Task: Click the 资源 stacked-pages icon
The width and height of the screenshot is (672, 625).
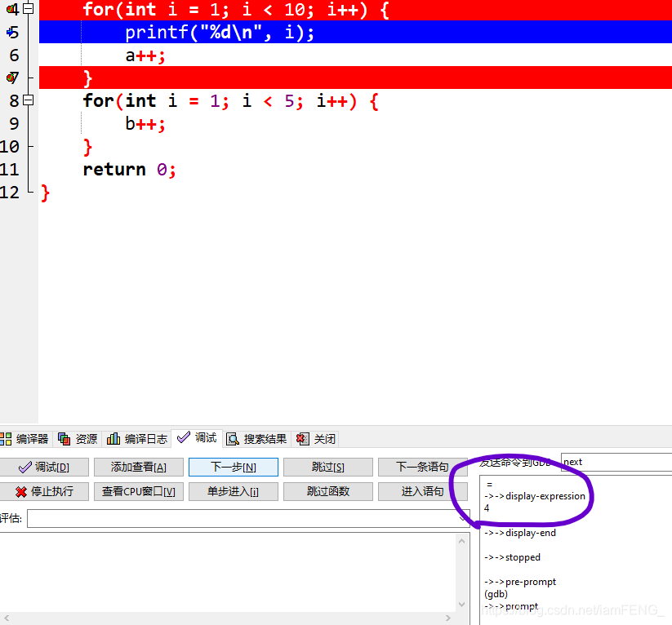Action: tap(65, 439)
